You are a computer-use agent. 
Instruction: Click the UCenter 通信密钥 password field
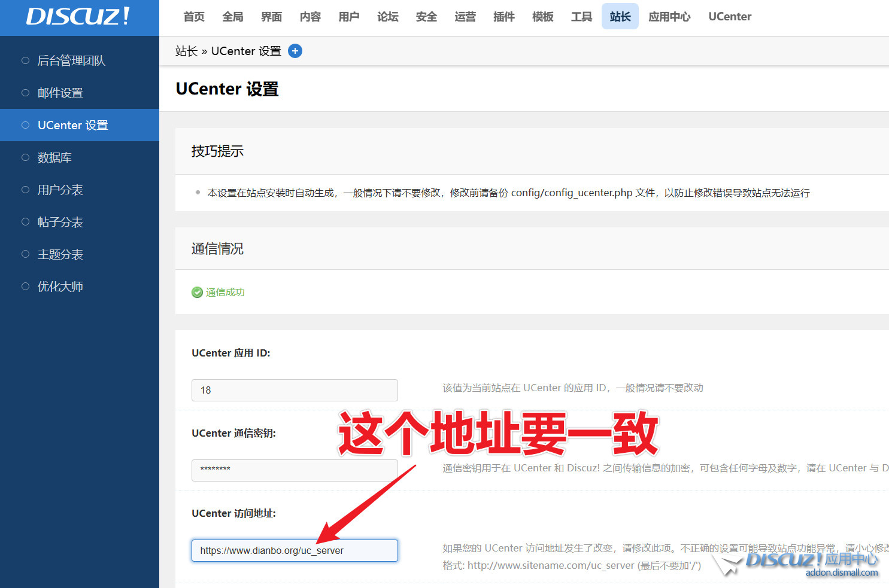pos(295,470)
